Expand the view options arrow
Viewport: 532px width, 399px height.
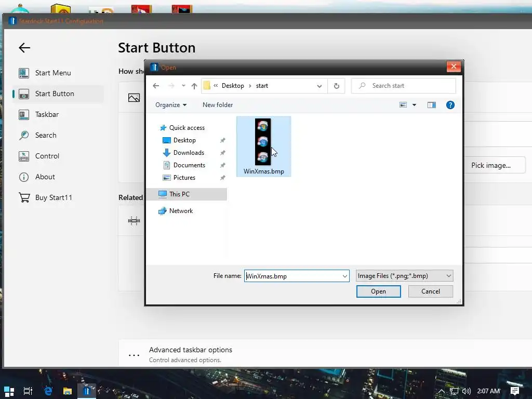pos(414,105)
